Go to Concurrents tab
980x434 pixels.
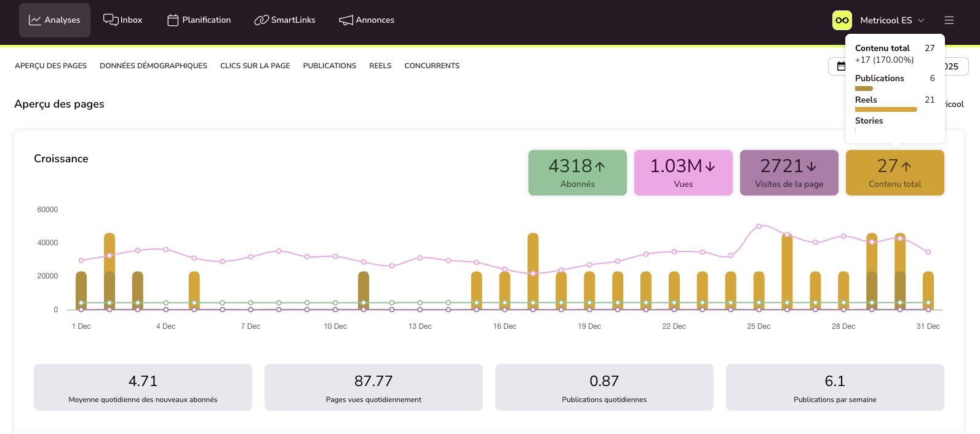pyautogui.click(x=432, y=66)
